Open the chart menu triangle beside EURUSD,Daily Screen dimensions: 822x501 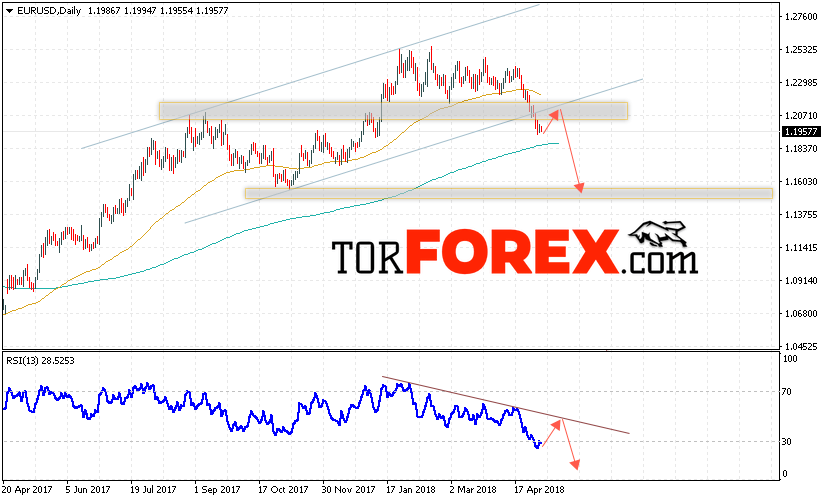click(x=9, y=10)
